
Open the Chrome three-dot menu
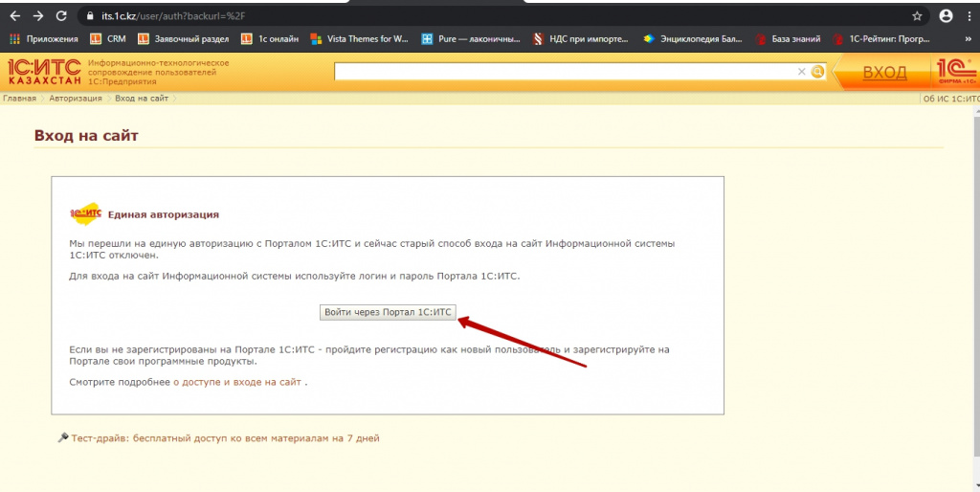[x=969, y=16]
